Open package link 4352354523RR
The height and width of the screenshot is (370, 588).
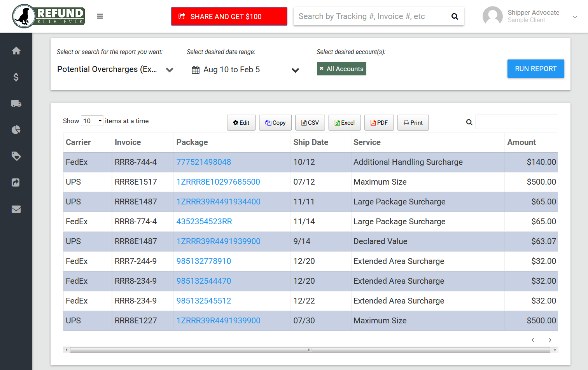(204, 222)
